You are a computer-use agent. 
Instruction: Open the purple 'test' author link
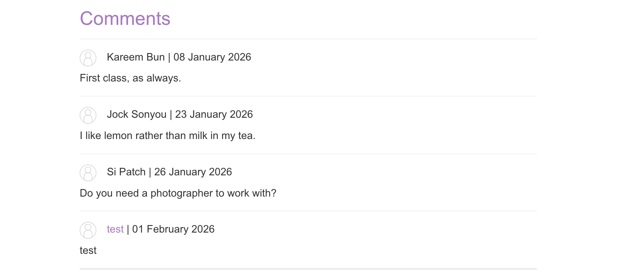115,229
